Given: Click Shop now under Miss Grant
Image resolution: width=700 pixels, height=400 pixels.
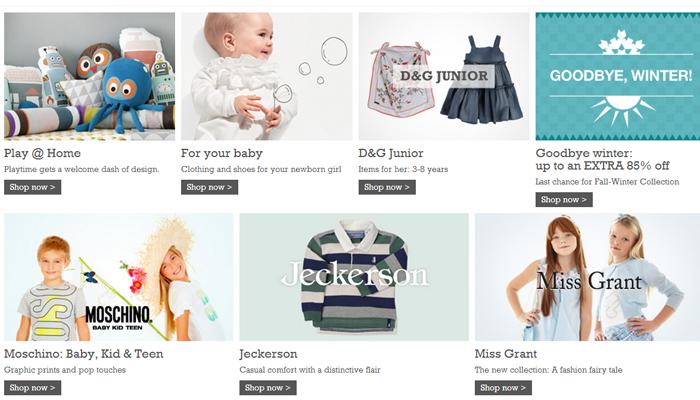Looking at the screenshot, I should point(503,388).
